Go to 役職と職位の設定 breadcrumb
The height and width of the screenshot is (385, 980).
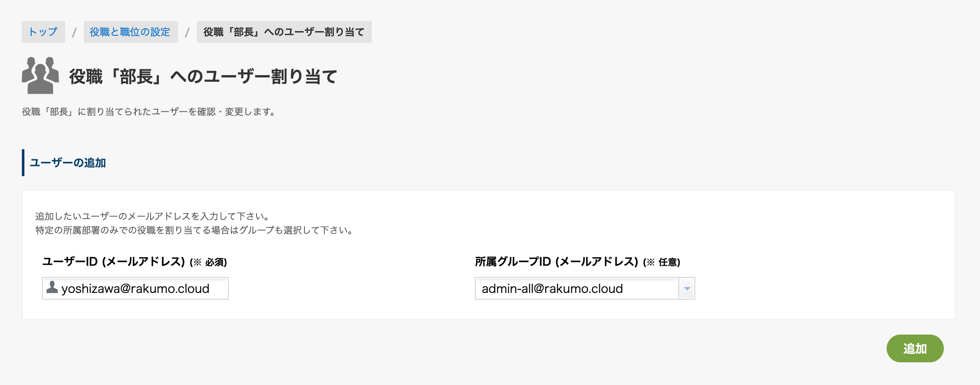coord(130,32)
